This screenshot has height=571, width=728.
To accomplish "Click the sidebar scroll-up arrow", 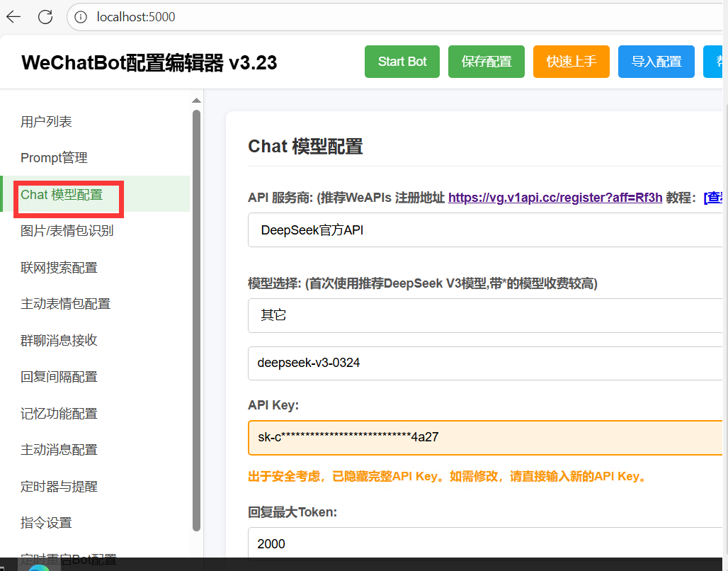I will click(x=196, y=101).
